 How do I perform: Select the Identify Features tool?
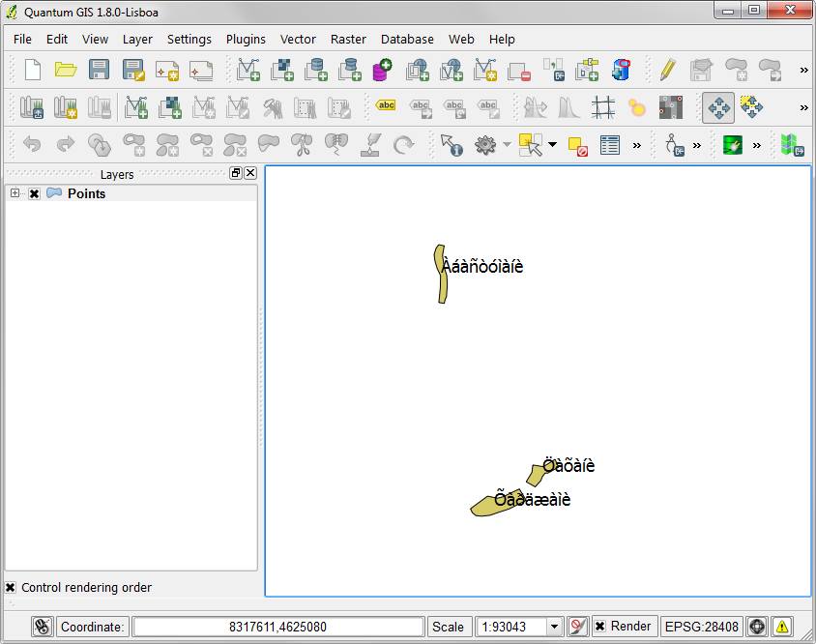click(x=451, y=145)
